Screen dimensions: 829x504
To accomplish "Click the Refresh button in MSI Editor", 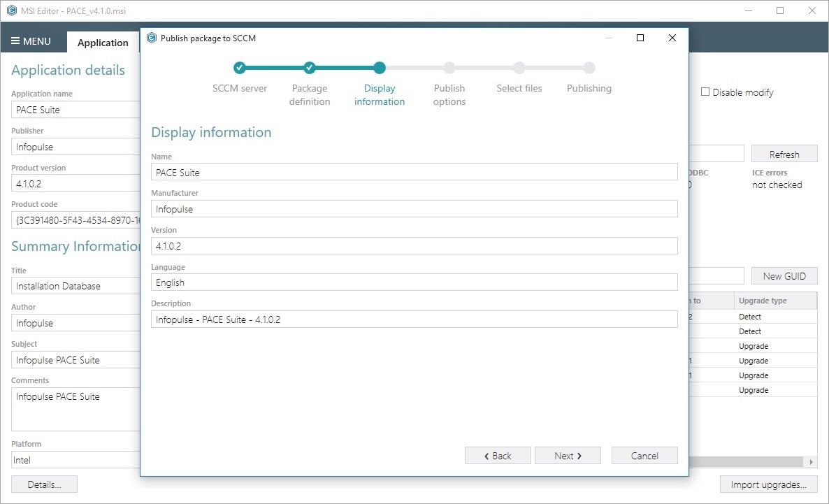I will 784,154.
